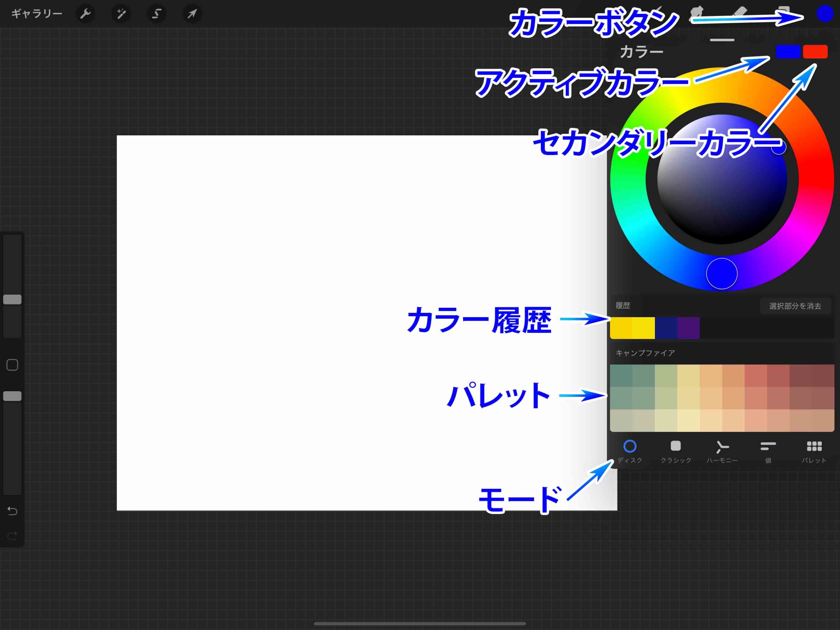Click the カラー panel title
840x630 pixels.
click(641, 52)
